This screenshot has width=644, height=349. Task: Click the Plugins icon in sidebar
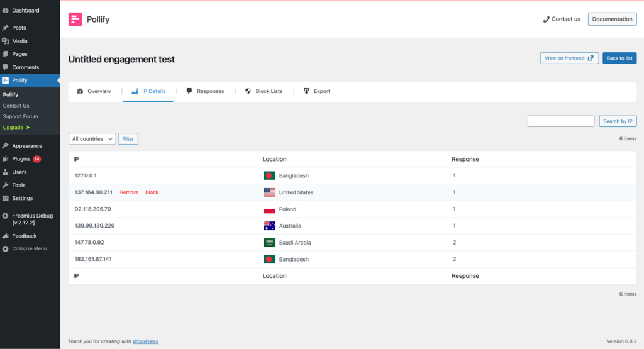click(x=6, y=159)
